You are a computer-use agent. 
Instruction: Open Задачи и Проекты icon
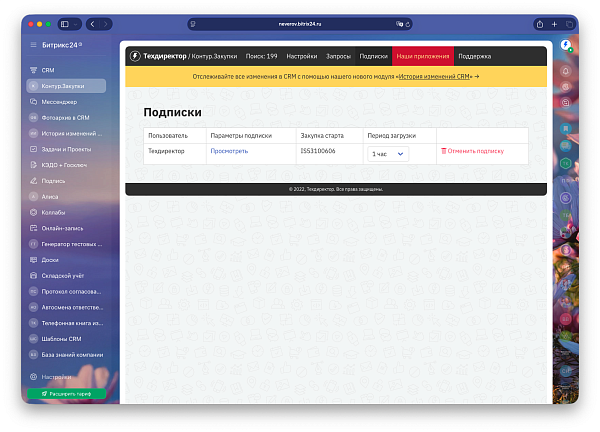point(33,149)
